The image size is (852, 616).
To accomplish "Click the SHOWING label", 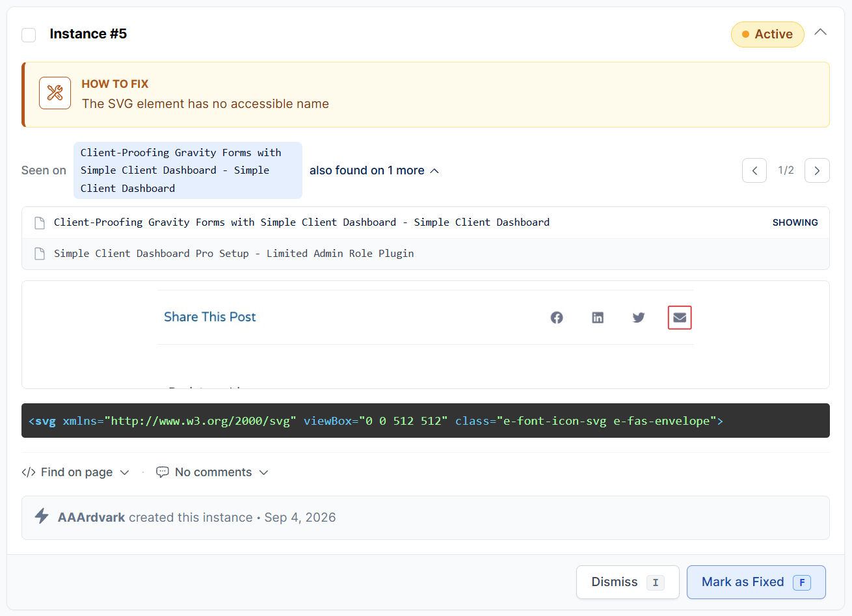I will 795,222.
